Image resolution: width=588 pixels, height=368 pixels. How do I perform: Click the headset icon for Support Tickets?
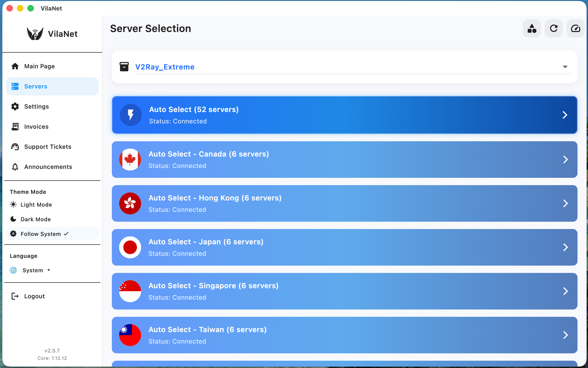click(x=15, y=147)
